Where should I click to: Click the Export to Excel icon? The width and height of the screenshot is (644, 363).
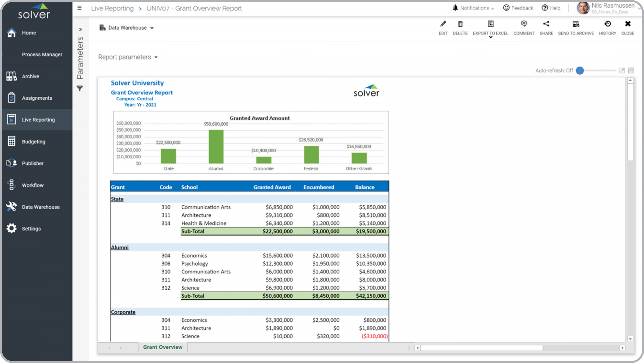(490, 24)
